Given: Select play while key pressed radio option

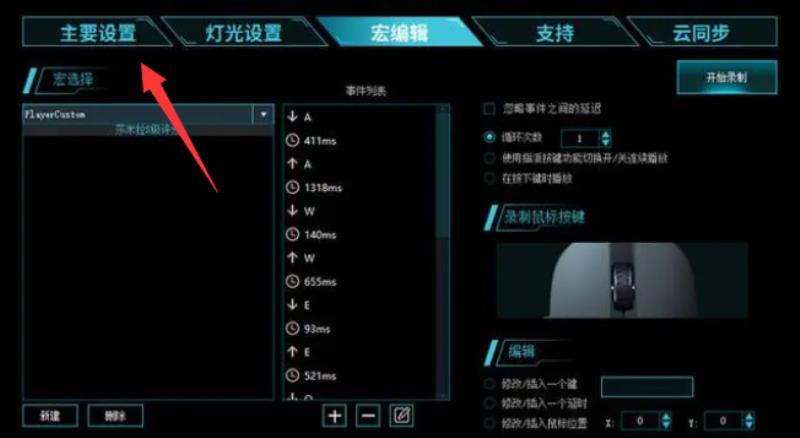Looking at the screenshot, I should [489, 178].
